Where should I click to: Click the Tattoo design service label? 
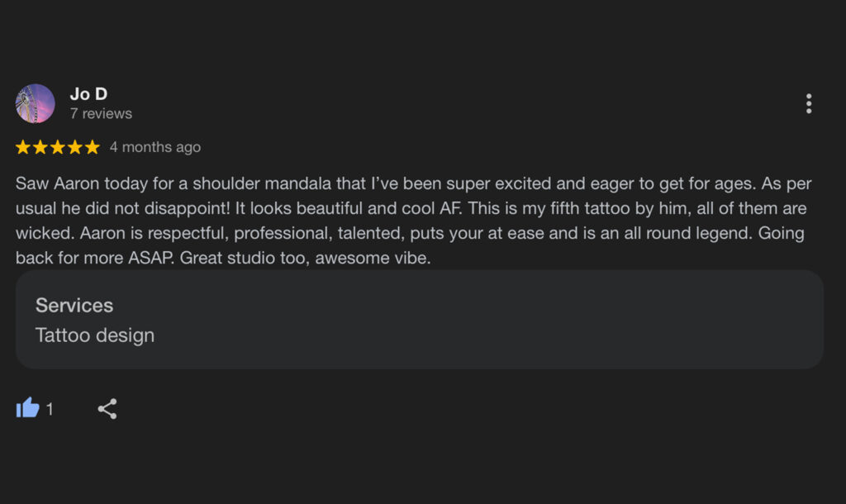coord(95,335)
